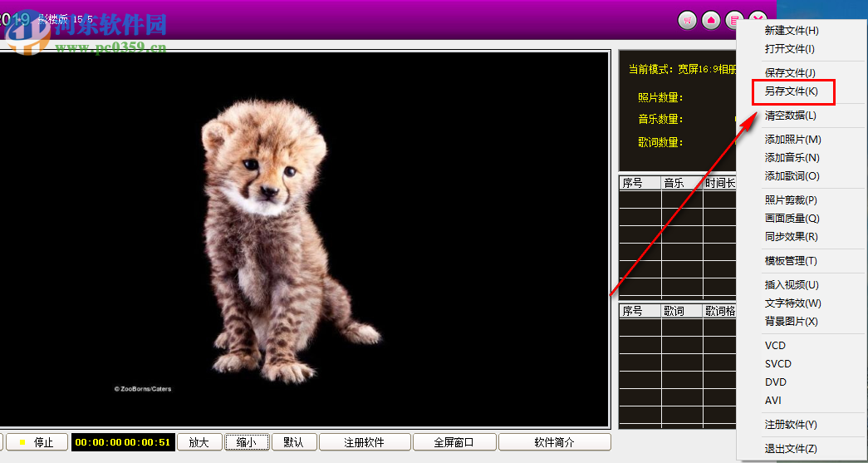Viewport: 868px width, 463px height.
Task: Open 模板管理(T) menu entry
Action: [791, 261]
